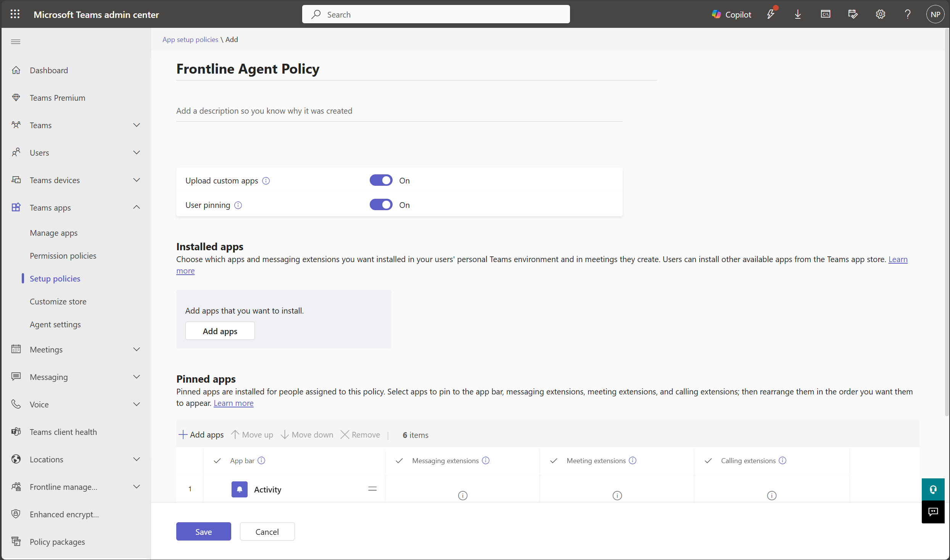Click the Help question mark icon

907,14
